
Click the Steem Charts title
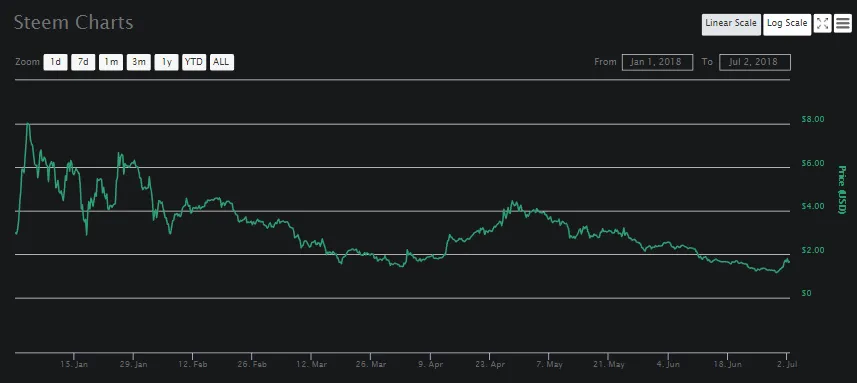73,23
